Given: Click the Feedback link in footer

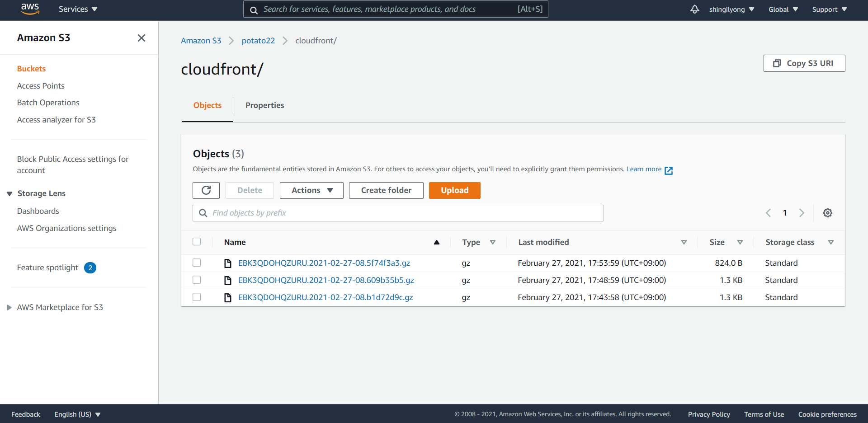Looking at the screenshot, I should [x=26, y=414].
